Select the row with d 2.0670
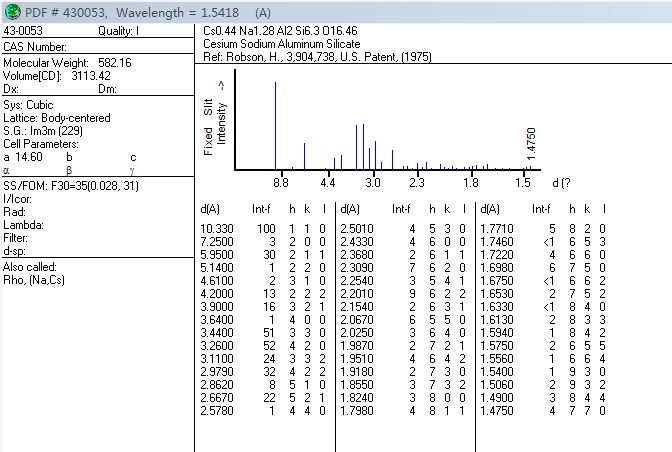This screenshot has height=452, width=672. point(403,320)
